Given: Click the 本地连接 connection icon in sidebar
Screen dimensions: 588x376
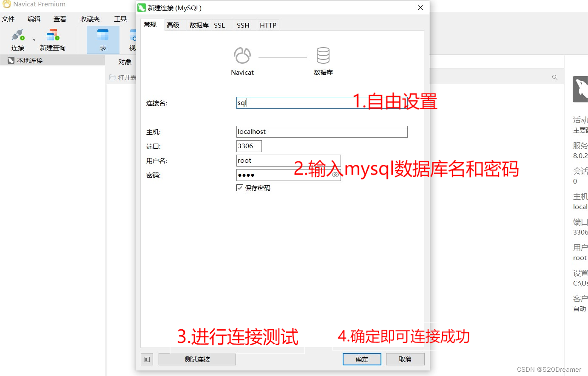Looking at the screenshot, I should click(x=11, y=60).
